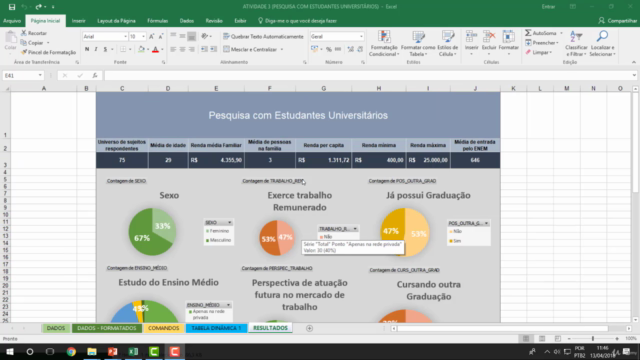The image size is (640, 360).
Task: Click the Mesclar e Centralizar button
Action: (250, 49)
